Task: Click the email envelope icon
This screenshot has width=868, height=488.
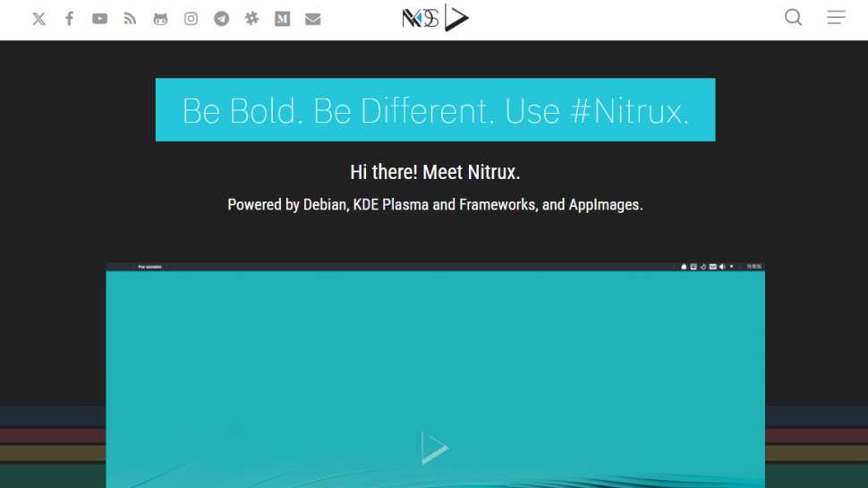Action: [313, 19]
